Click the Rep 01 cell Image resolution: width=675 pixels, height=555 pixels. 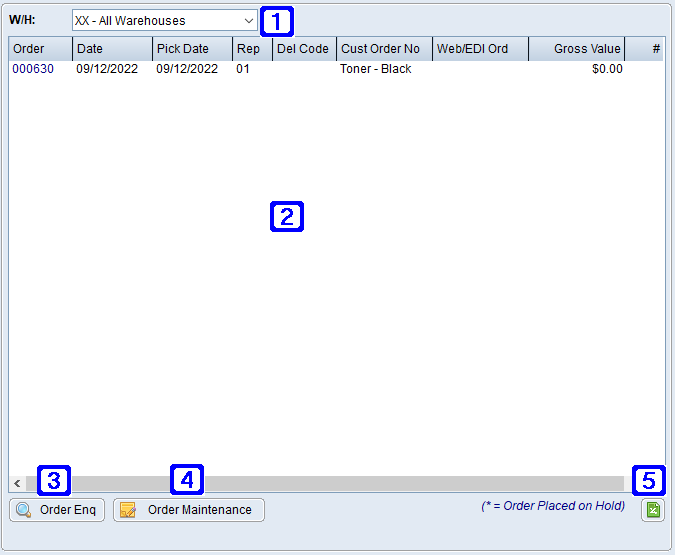pos(243,69)
